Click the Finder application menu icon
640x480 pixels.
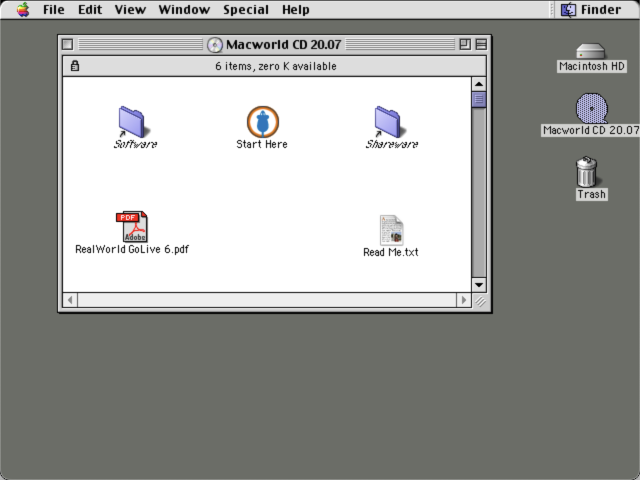[568, 9]
